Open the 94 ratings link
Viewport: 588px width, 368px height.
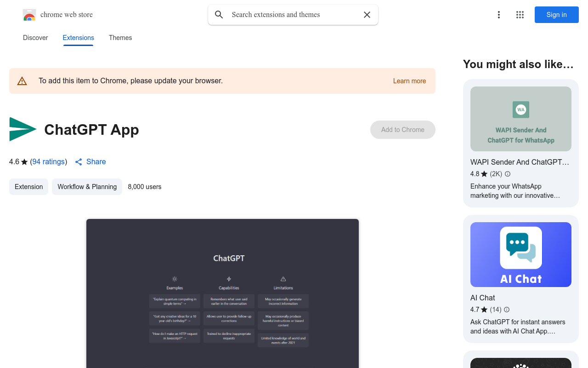(x=48, y=162)
